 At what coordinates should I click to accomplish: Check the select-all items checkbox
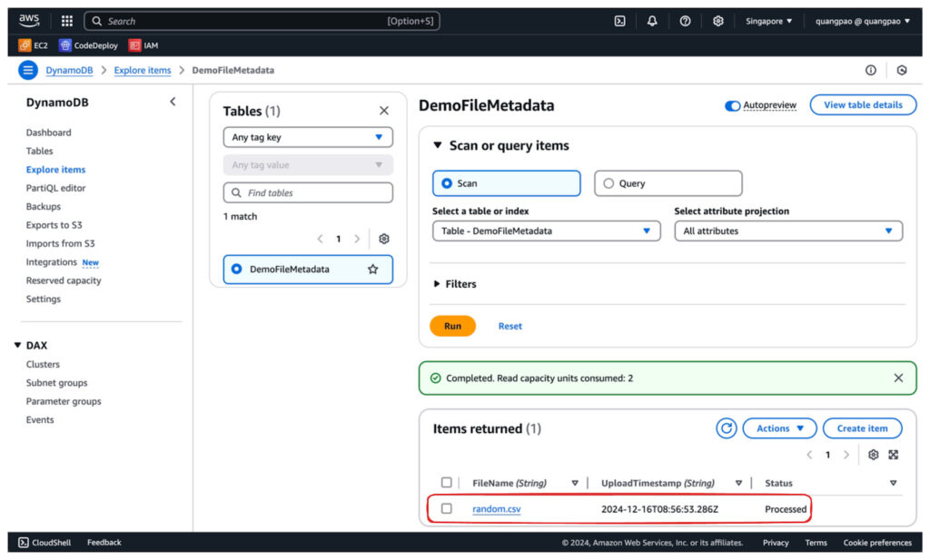(447, 482)
